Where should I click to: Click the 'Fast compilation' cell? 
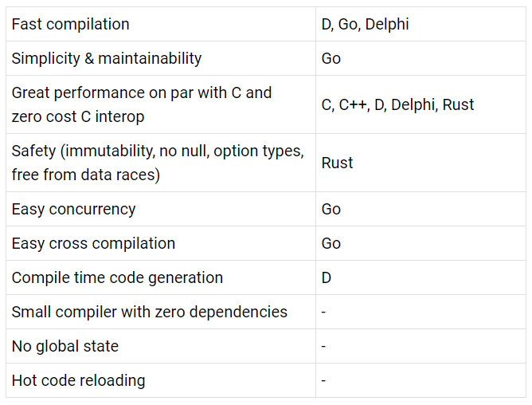pos(161,24)
